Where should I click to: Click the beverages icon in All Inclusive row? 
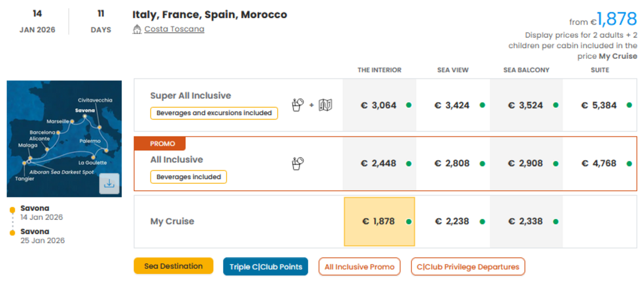(297, 163)
